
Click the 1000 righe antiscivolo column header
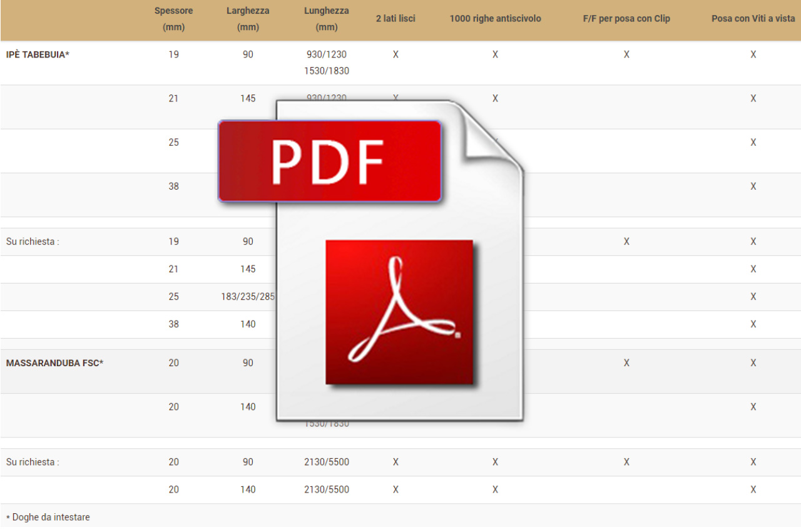click(x=495, y=19)
